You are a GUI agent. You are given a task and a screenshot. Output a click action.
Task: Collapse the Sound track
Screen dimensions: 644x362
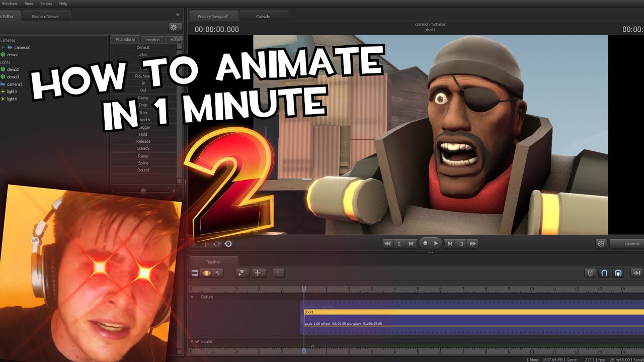pyautogui.click(x=192, y=341)
